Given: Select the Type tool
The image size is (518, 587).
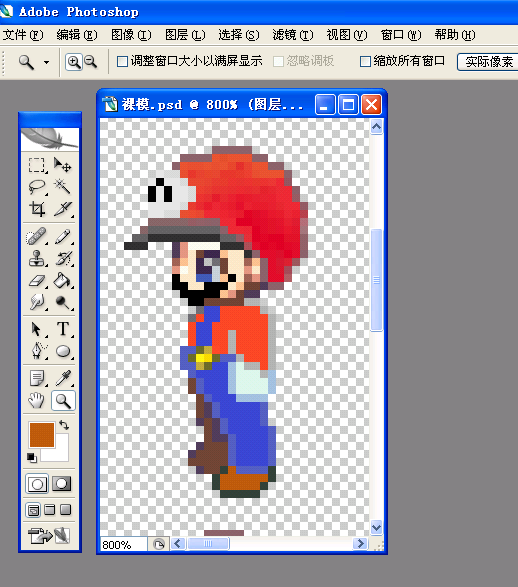Looking at the screenshot, I should (x=63, y=329).
